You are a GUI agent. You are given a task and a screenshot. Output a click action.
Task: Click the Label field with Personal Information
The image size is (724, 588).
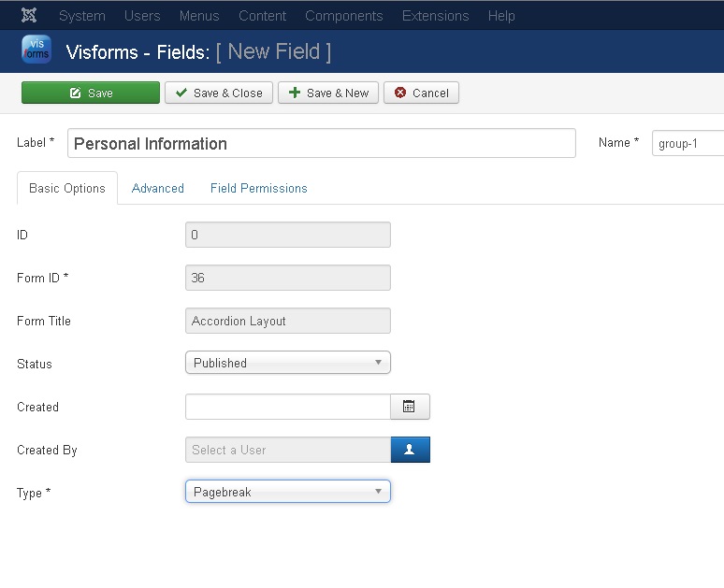coord(321,143)
